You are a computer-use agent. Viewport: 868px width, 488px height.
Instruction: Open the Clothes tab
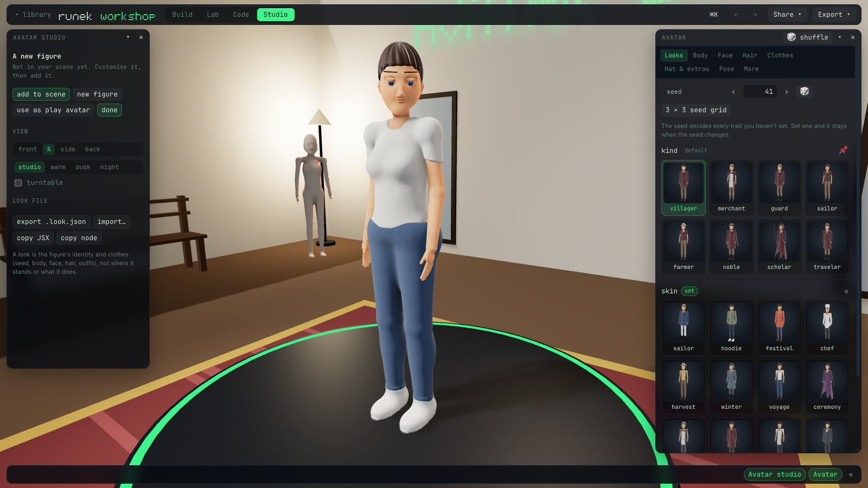780,55
